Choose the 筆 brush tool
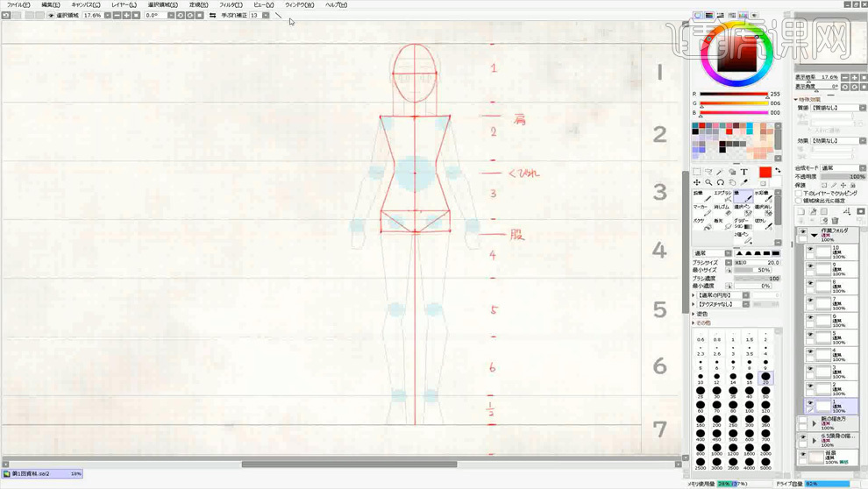 click(x=743, y=196)
